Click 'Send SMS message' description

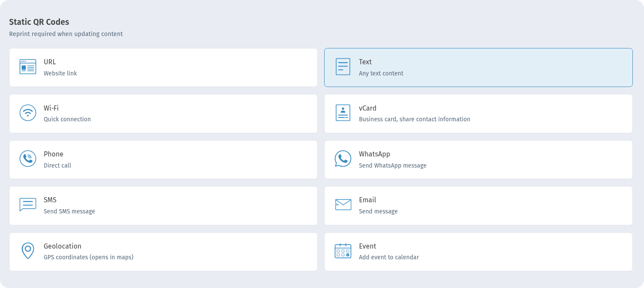point(69,211)
